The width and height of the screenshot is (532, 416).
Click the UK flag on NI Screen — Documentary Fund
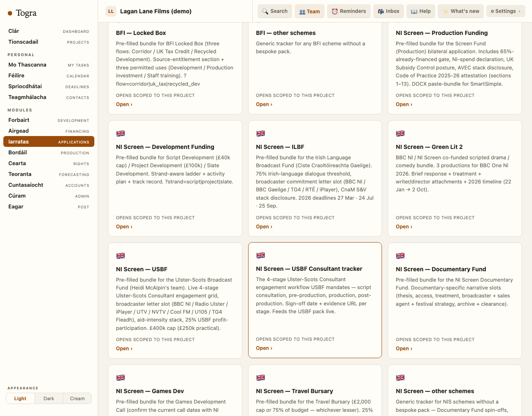click(x=400, y=256)
